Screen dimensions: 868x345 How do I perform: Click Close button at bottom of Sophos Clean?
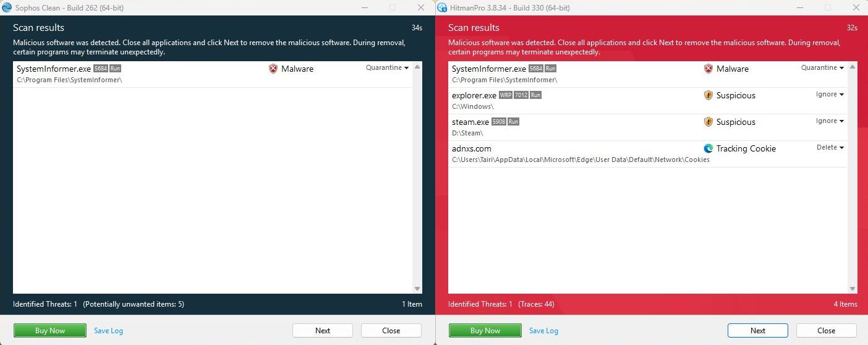pos(391,331)
